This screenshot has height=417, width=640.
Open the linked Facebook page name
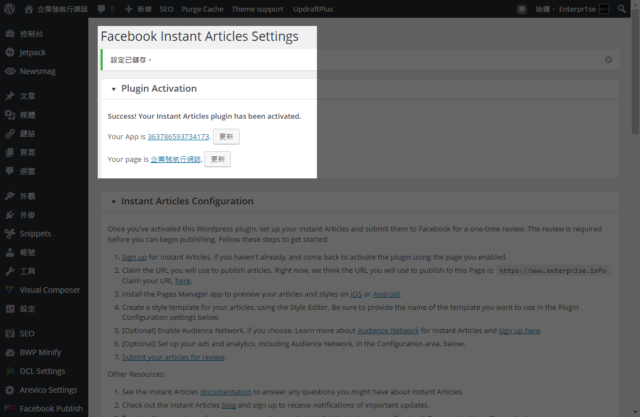pos(176,159)
